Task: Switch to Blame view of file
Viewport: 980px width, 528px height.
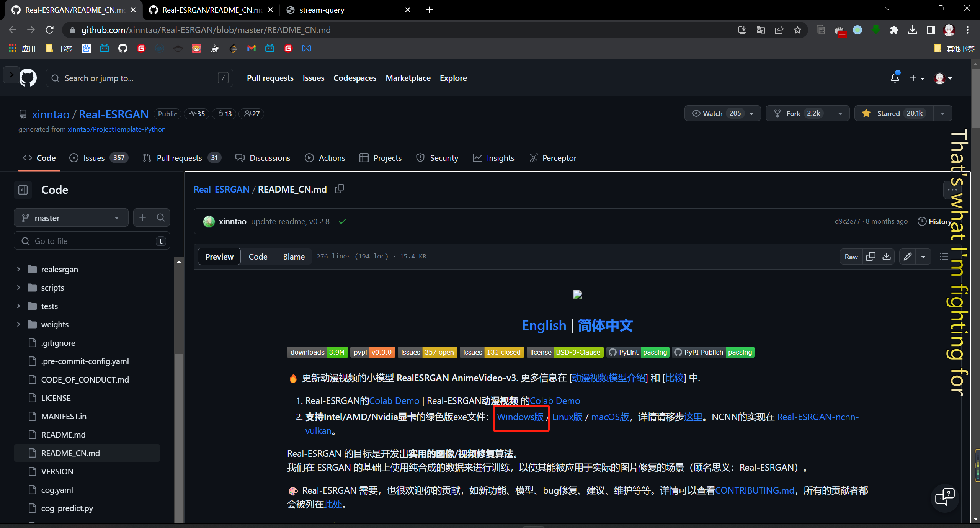Action: click(294, 257)
